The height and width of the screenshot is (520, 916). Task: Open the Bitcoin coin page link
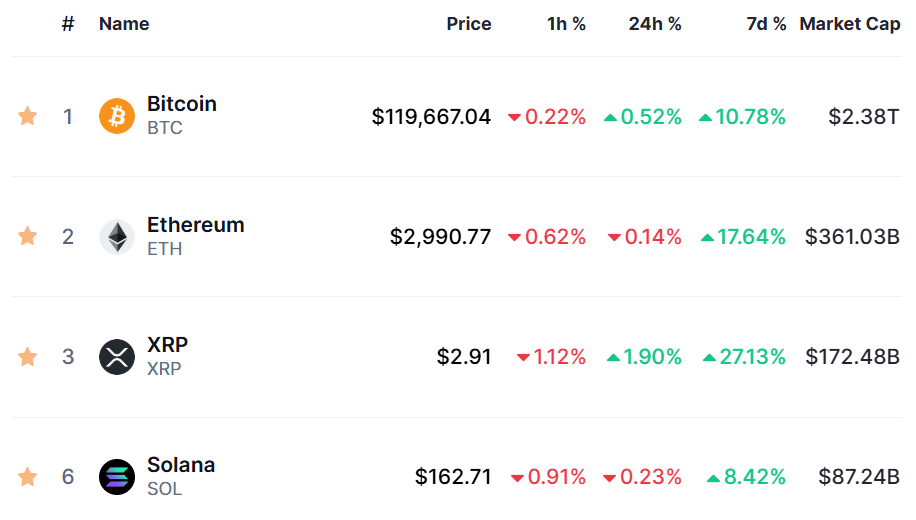coord(182,103)
